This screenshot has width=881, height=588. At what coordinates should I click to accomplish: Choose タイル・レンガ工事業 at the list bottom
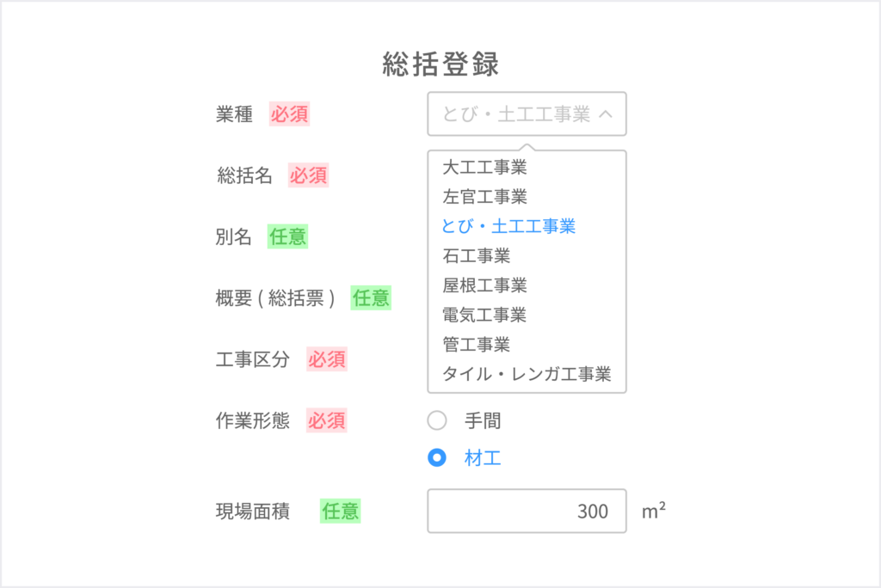tap(526, 374)
